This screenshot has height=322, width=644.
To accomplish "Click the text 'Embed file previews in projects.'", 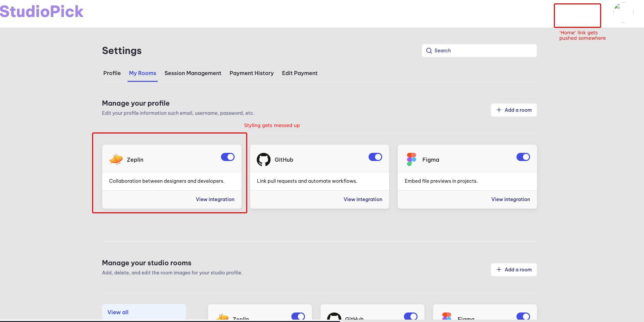I will pos(441,181).
